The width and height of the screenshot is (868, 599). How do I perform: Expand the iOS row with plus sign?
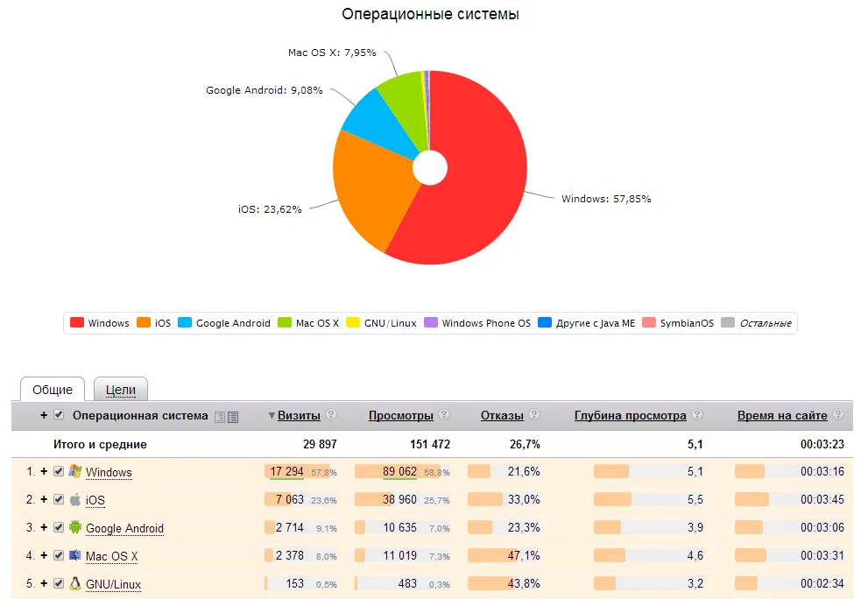point(44,499)
